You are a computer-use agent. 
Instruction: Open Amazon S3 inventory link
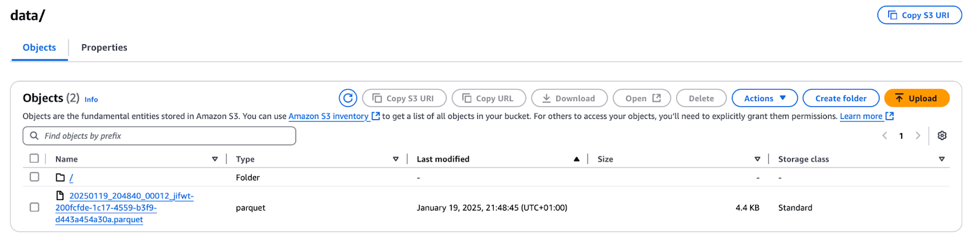[x=328, y=116]
